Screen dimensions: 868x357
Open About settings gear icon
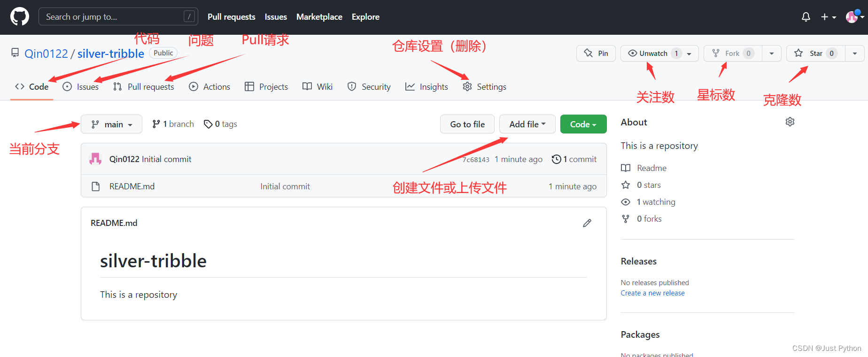(x=790, y=122)
